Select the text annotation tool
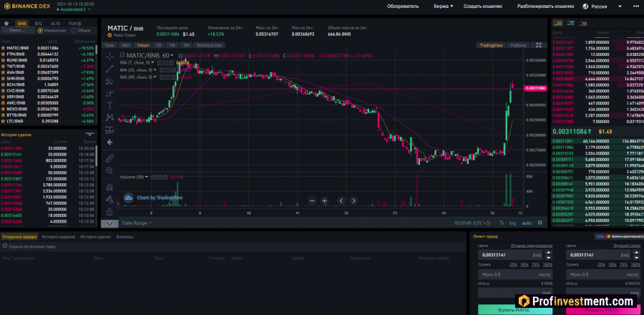644x315 pixels. coord(109,105)
